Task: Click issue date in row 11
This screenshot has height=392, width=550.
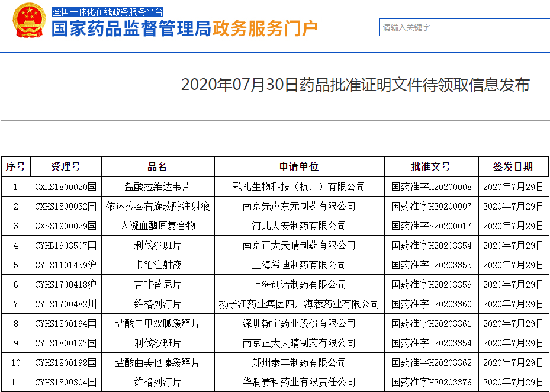Action: pyautogui.click(x=513, y=382)
